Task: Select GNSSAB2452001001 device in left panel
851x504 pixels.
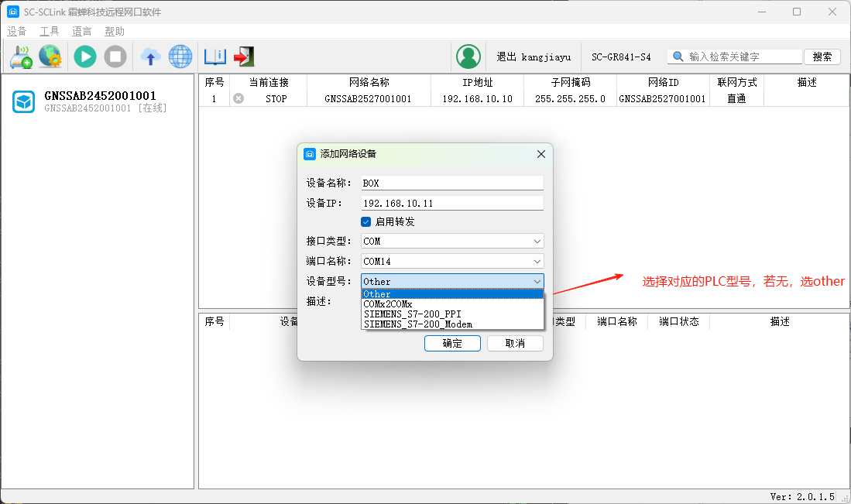Action: 98,101
